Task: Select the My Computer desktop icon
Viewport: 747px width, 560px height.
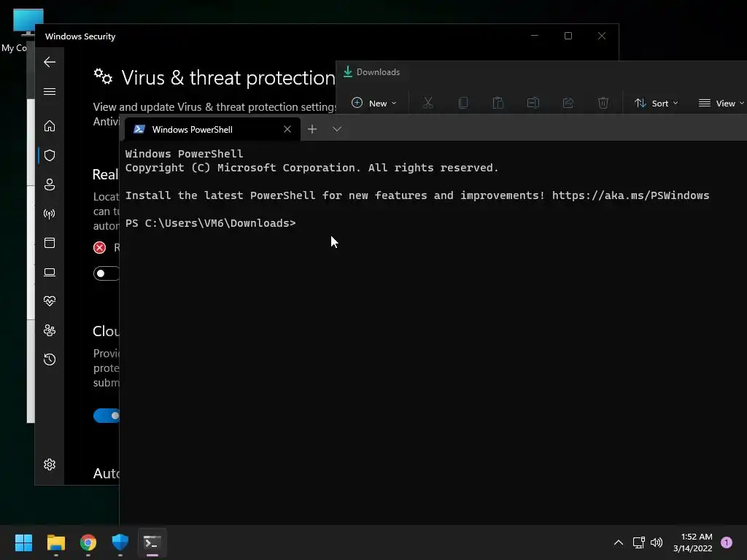Action: (22, 29)
